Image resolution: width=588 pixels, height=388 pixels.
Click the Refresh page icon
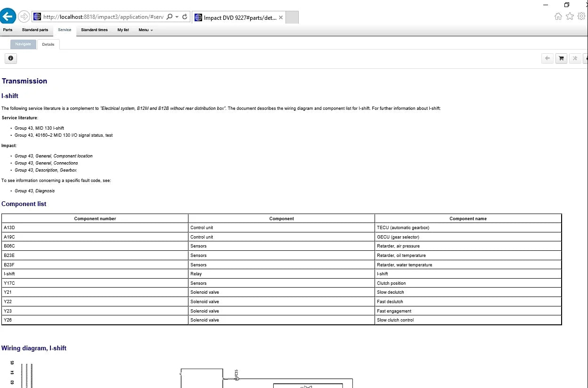coord(185,17)
